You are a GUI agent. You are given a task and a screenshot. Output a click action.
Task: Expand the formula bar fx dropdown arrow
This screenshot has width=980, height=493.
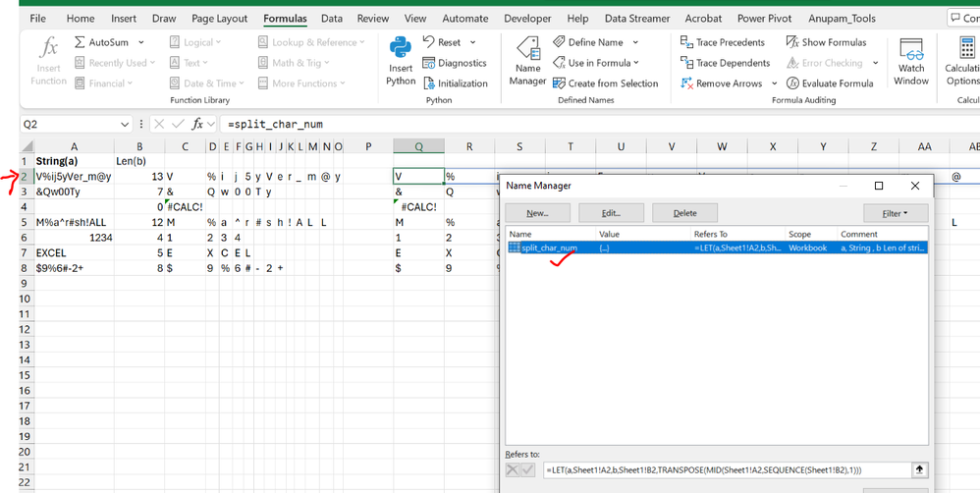tap(210, 125)
